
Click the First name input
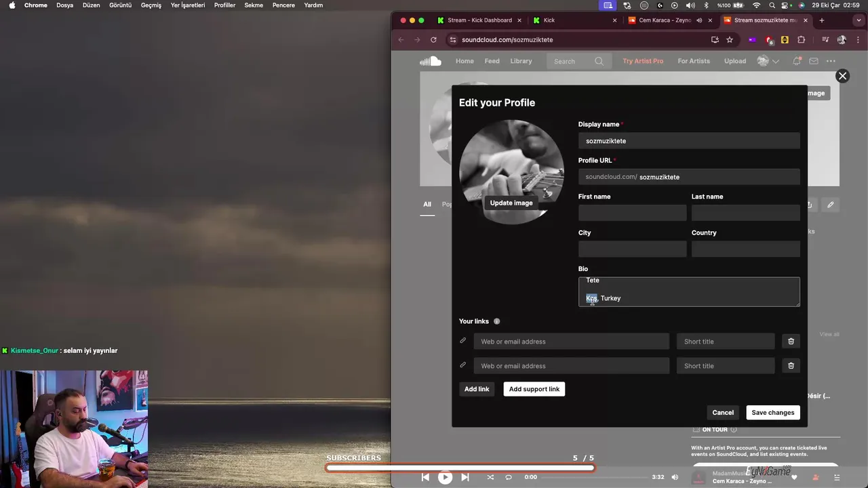633,213
